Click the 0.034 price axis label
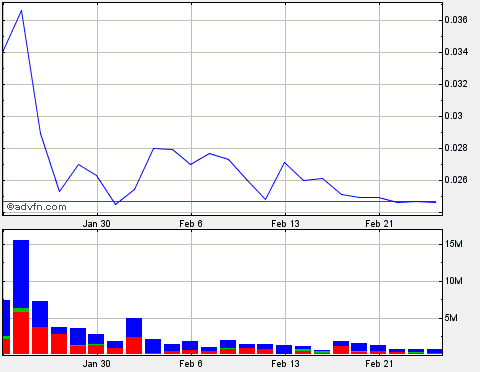 tap(456, 52)
